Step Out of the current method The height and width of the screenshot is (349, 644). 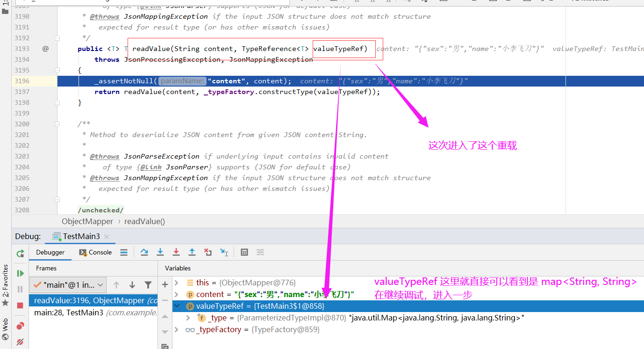pyautogui.click(x=192, y=252)
